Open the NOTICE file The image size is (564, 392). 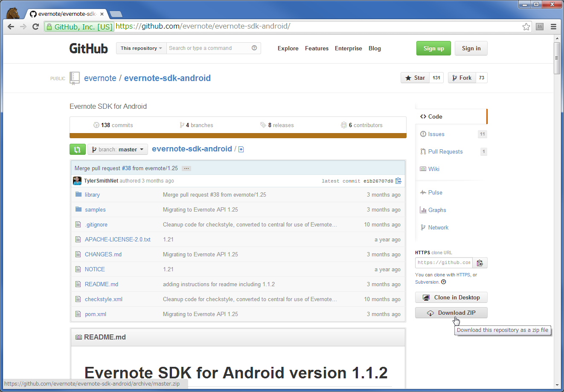tap(95, 269)
